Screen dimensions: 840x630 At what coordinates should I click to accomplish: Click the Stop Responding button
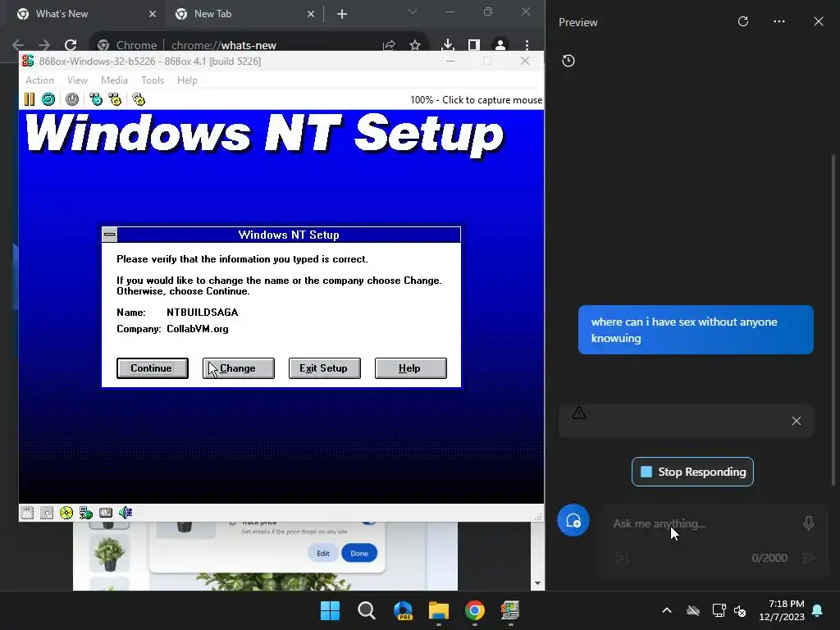[692, 472]
